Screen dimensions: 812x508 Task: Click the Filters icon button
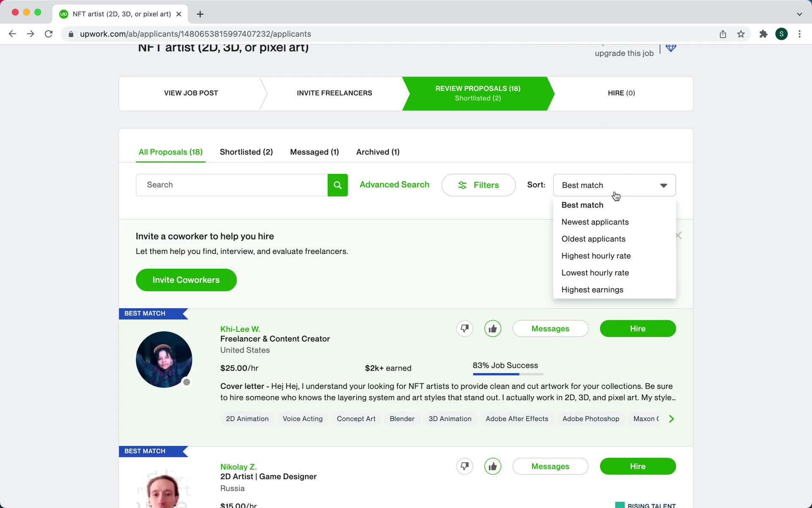[x=462, y=185]
